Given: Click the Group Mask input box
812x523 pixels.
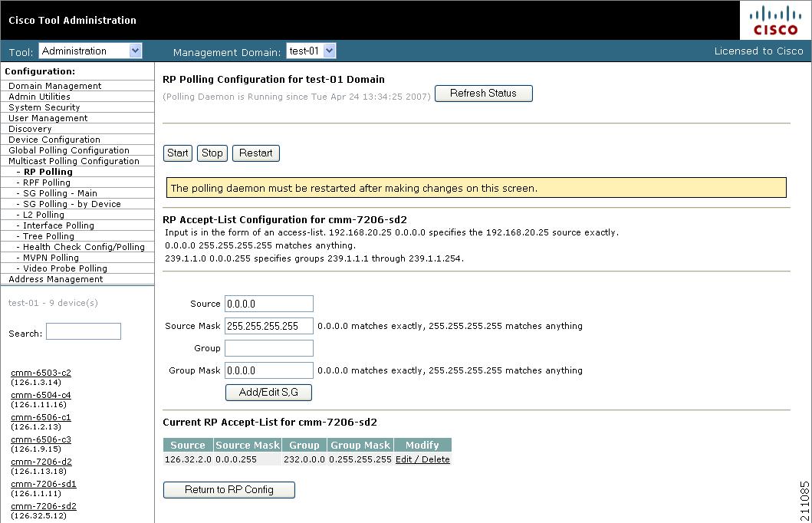Looking at the screenshot, I should pyautogui.click(x=268, y=370).
